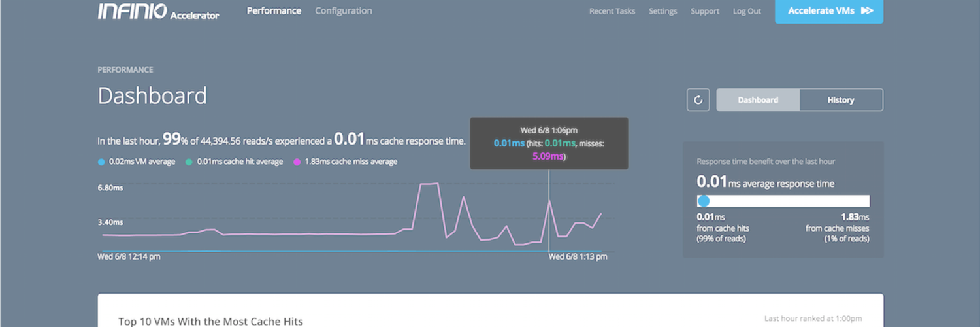Click the Infinio Accelerator logo
The width and height of the screenshot is (980, 327).
[158, 11]
